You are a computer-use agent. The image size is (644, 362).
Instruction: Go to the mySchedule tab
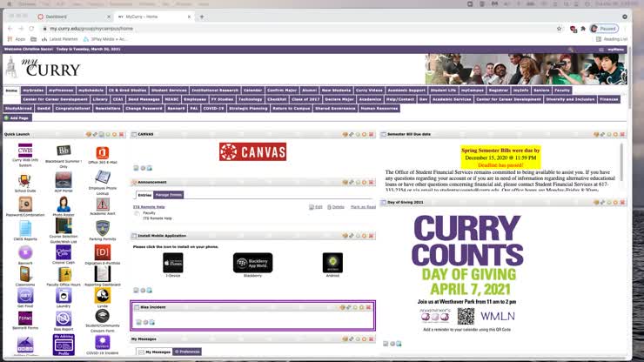91,90
